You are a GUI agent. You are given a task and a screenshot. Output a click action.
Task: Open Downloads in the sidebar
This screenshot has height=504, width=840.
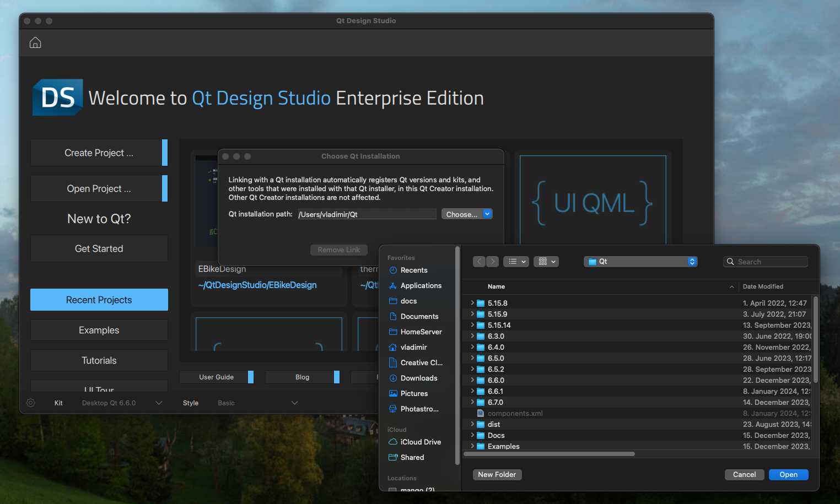420,378
